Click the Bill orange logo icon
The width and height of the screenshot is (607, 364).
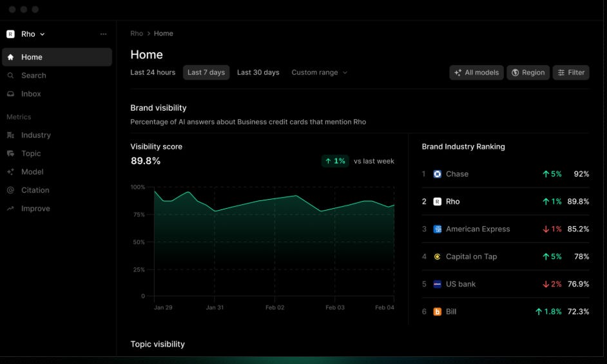437,311
